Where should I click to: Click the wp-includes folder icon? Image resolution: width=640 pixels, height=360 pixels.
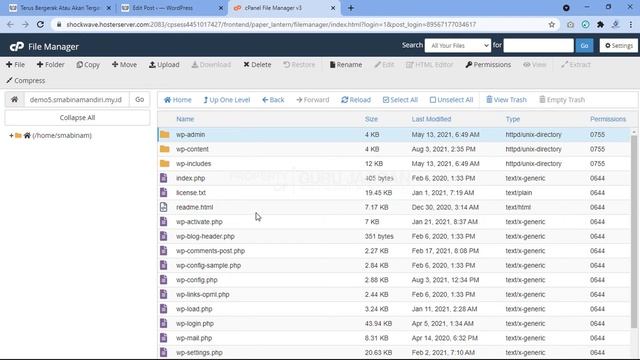tap(164, 163)
